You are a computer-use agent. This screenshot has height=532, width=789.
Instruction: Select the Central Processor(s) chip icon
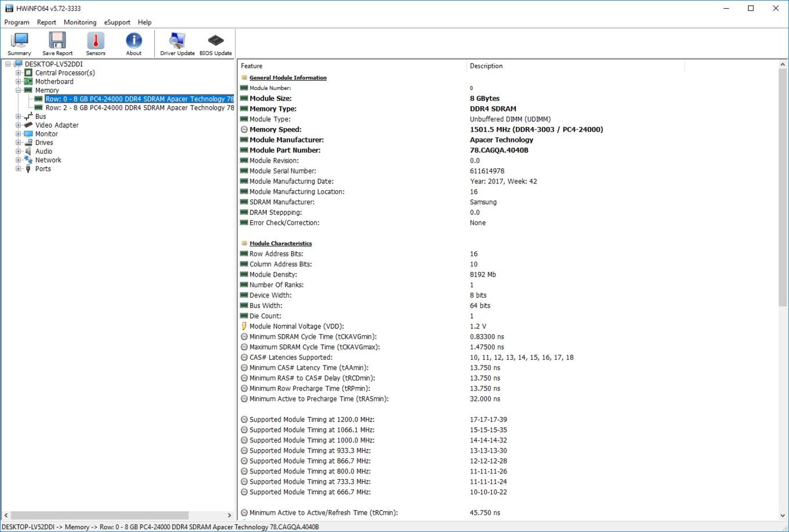point(28,73)
